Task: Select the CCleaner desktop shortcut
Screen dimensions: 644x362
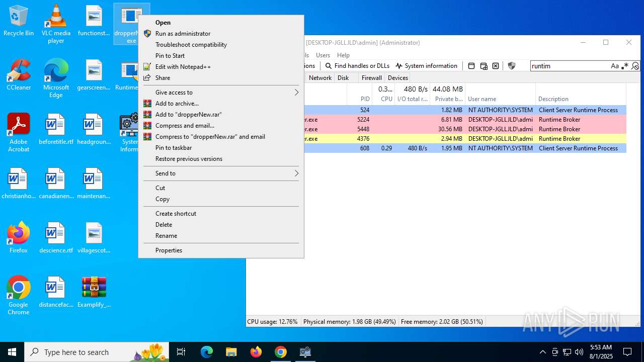Action: click(x=19, y=75)
